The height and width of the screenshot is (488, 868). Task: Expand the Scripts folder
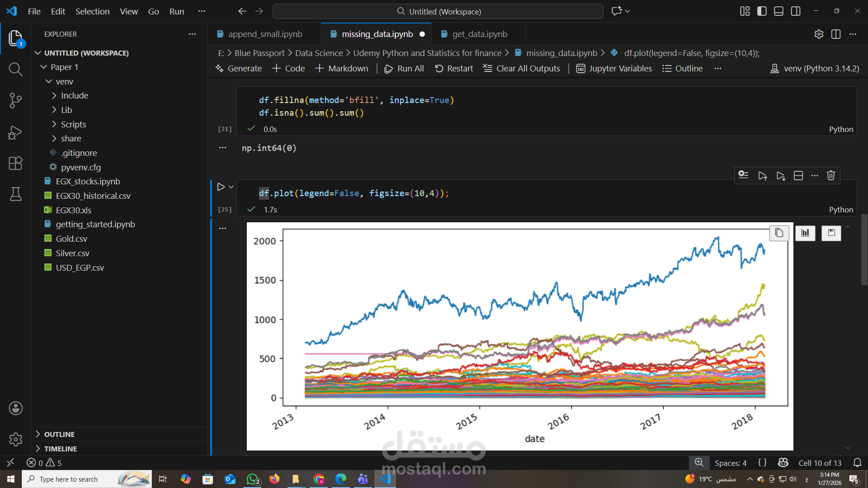point(73,124)
